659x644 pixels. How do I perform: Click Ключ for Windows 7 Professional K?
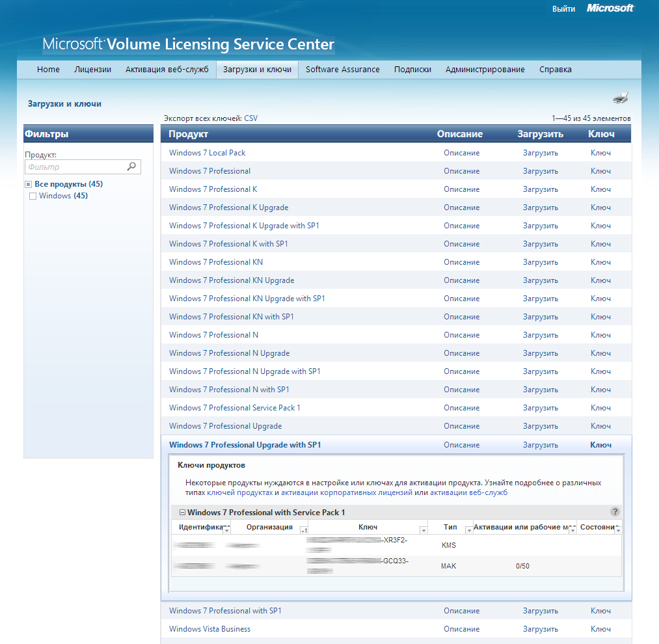(x=600, y=189)
